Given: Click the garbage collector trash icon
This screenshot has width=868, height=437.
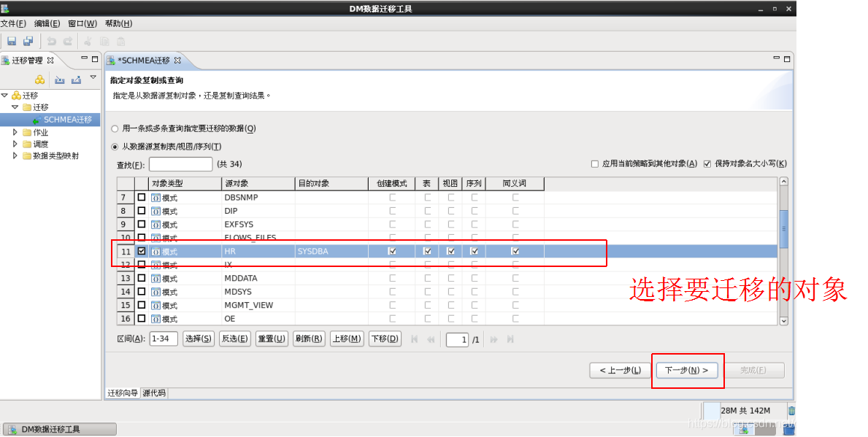Looking at the screenshot, I should point(791,411).
